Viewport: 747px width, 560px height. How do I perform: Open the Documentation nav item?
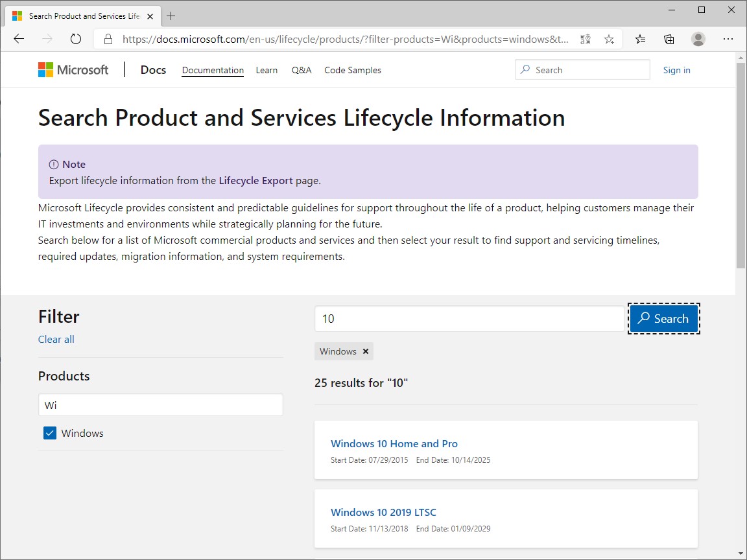[213, 70]
